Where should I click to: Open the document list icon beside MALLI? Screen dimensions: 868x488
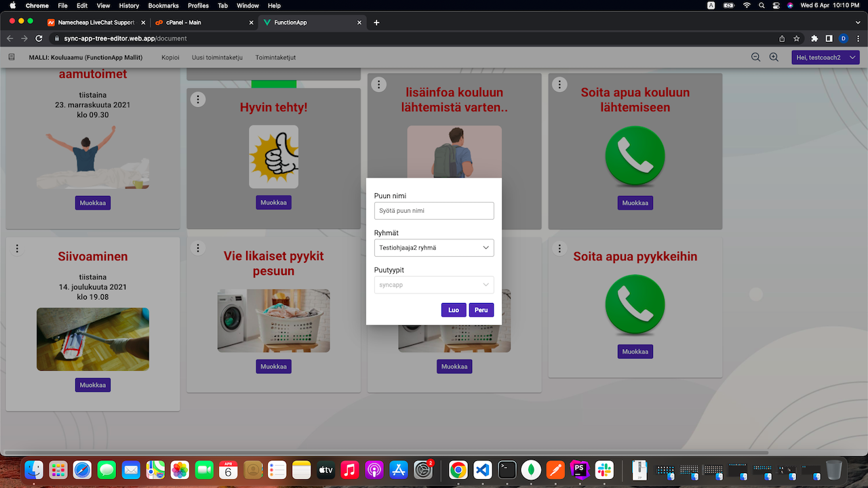coord(12,58)
